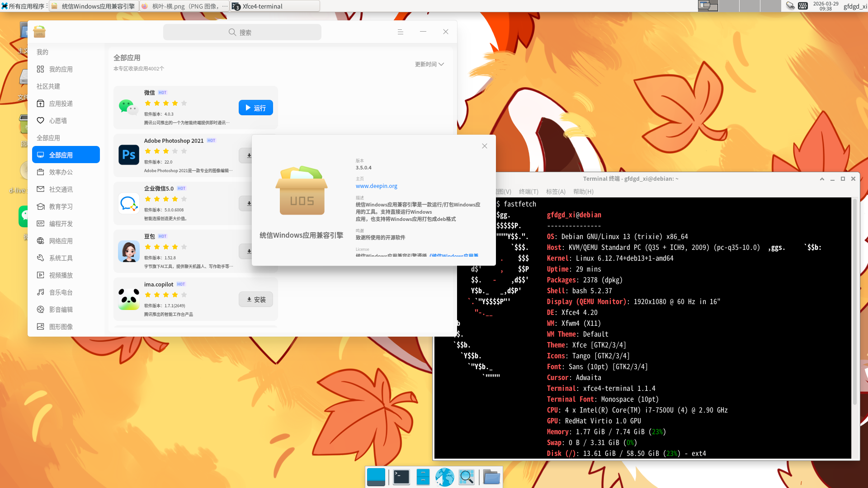Click inside the 搜索 search field

[x=242, y=32]
